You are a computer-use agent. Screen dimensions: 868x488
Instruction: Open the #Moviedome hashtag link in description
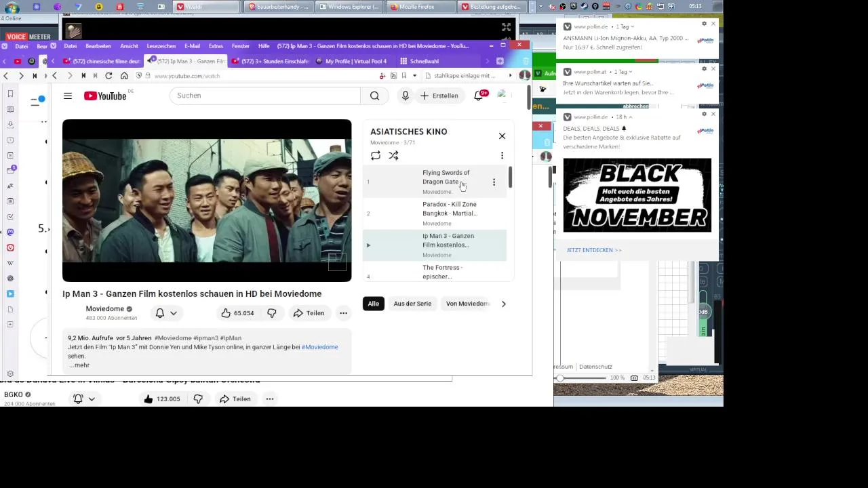click(x=319, y=347)
